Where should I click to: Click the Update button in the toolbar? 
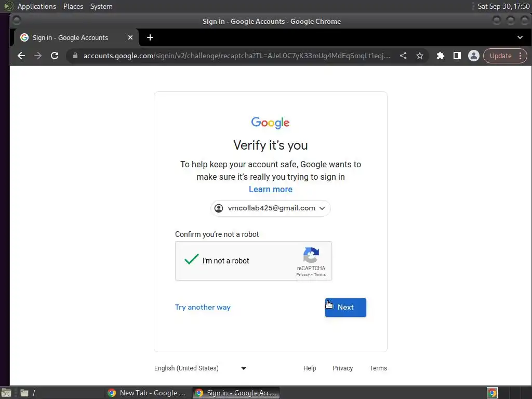click(x=500, y=56)
